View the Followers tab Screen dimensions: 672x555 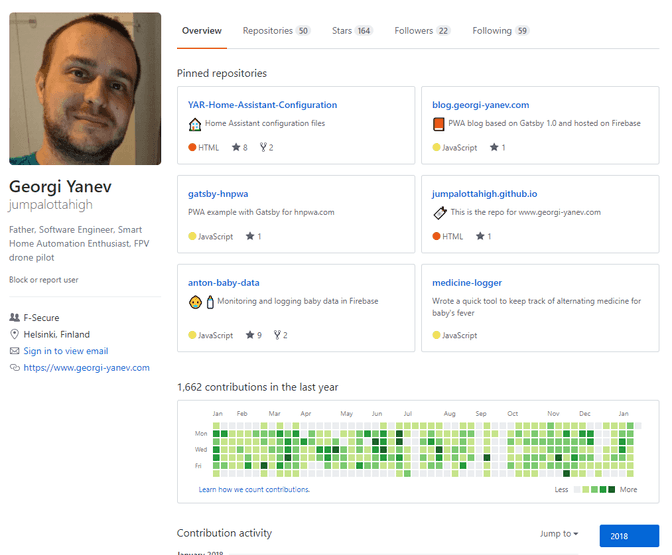pos(422,31)
